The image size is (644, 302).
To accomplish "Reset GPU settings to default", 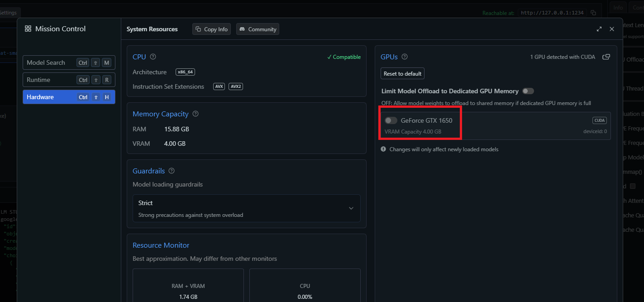I will click(402, 73).
